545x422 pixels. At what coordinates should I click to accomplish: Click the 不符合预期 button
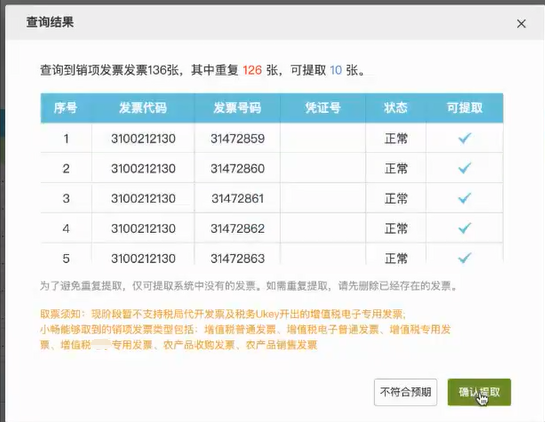coord(406,392)
